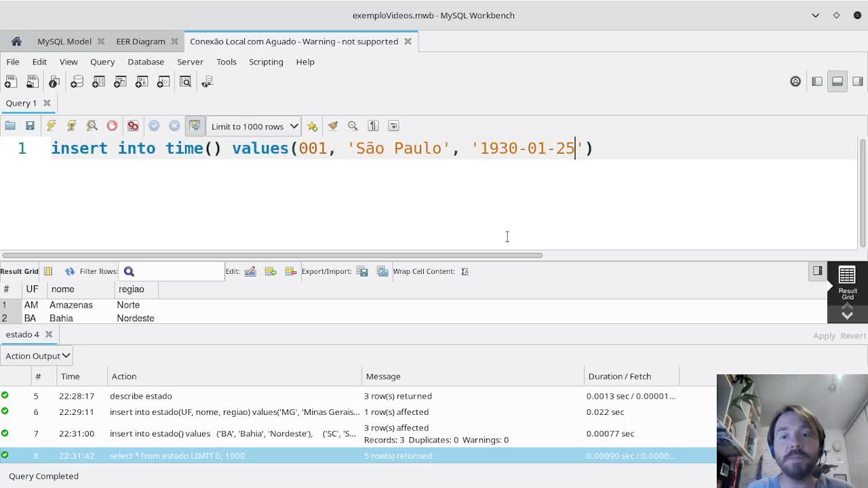Execute statement under cursor icon
This screenshot has width=868, height=488.
71,125
